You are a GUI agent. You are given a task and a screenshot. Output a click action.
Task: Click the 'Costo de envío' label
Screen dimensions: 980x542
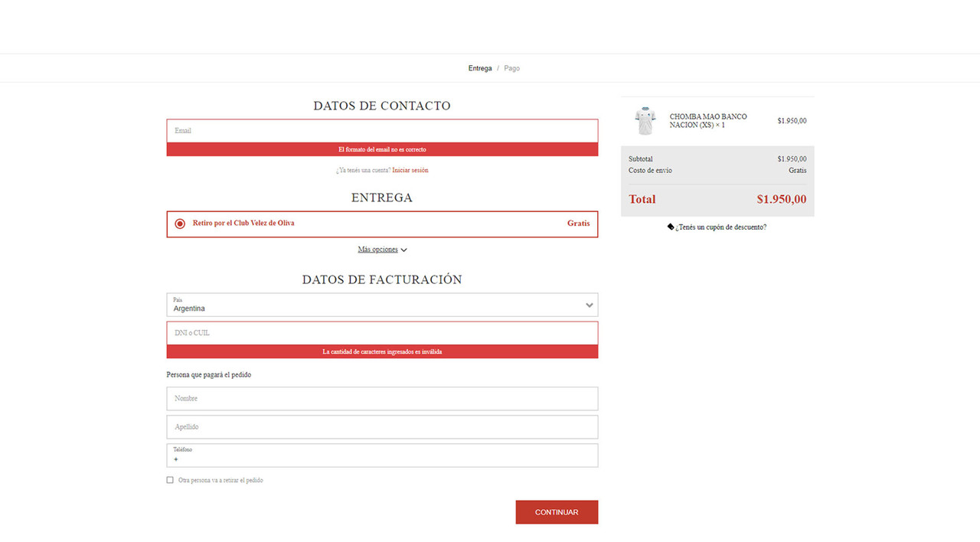click(x=650, y=170)
